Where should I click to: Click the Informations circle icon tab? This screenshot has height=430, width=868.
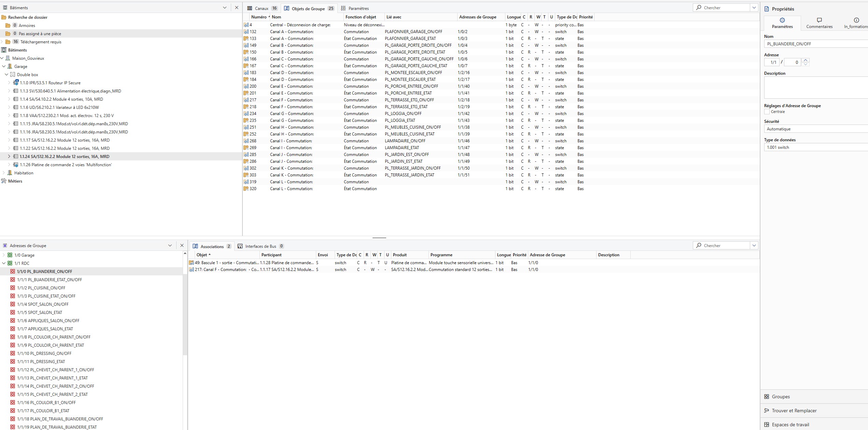(856, 20)
